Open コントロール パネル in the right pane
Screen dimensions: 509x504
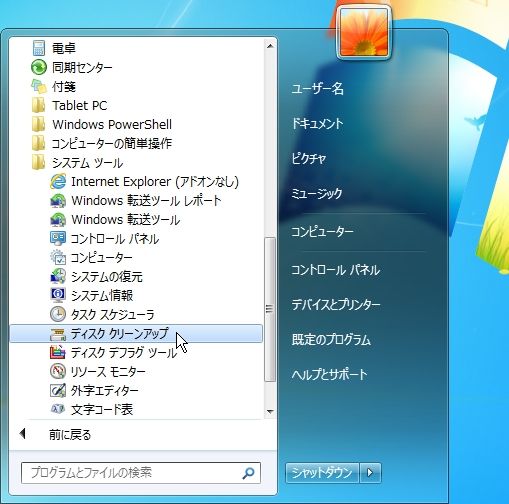click(x=335, y=270)
